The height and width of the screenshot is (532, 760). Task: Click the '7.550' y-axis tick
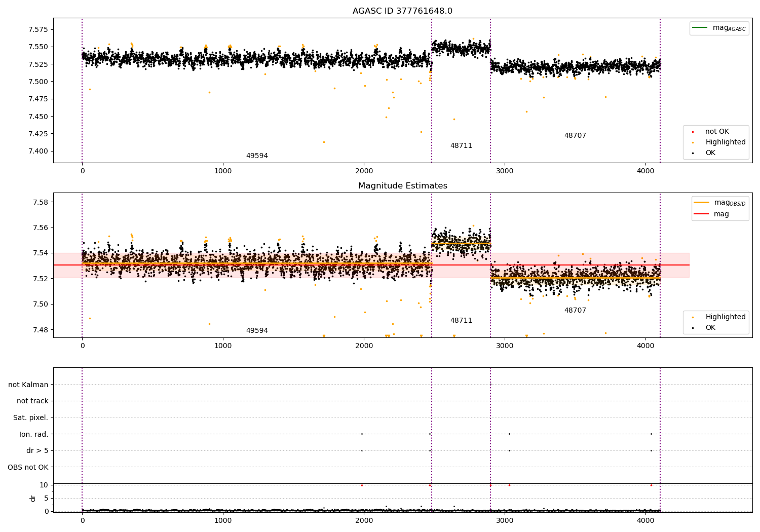[38, 47]
